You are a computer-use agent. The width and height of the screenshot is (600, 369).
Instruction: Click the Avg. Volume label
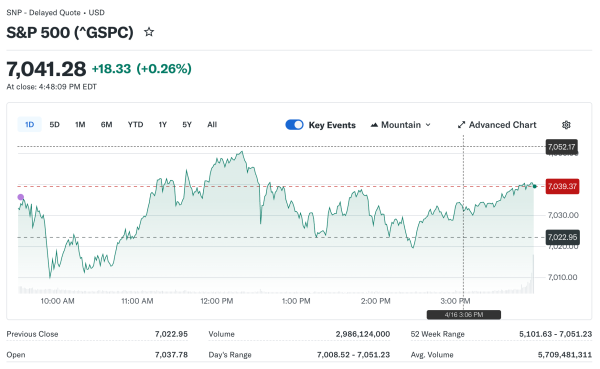click(x=432, y=355)
